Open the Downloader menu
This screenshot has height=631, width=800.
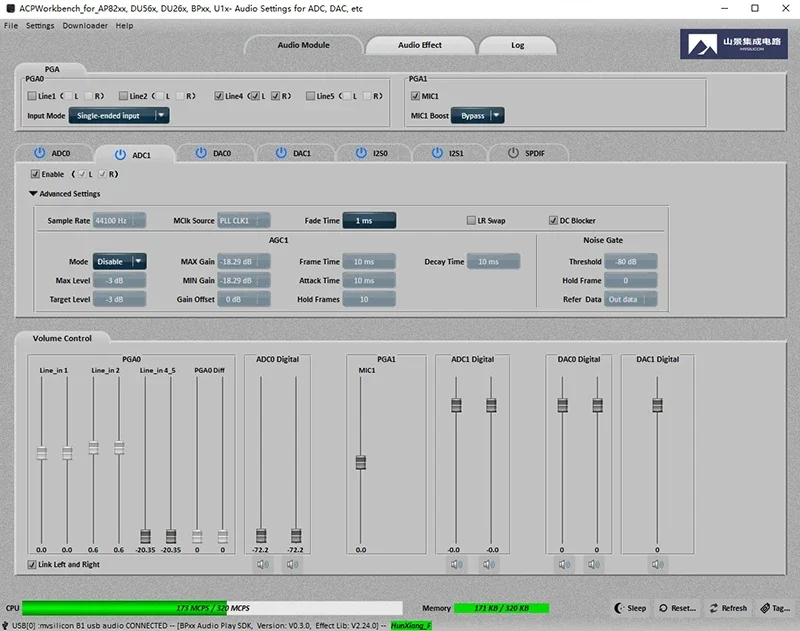coord(84,25)
